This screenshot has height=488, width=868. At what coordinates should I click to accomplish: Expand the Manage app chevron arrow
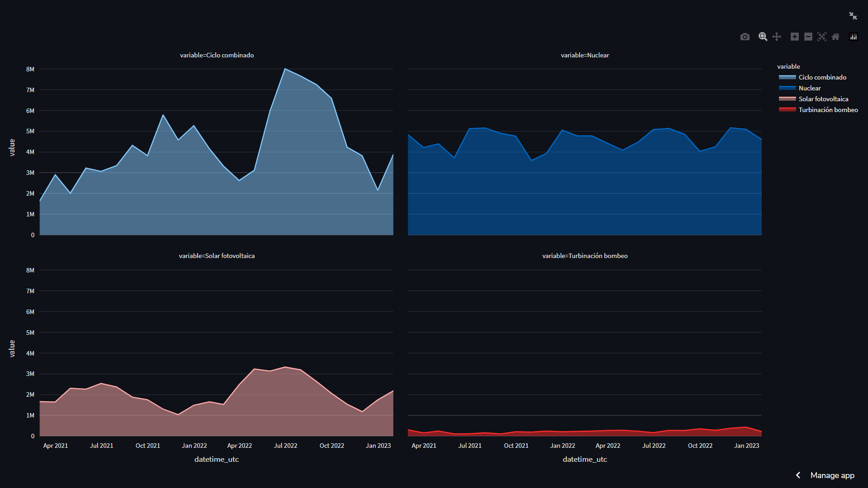click(x=798, y=475)
